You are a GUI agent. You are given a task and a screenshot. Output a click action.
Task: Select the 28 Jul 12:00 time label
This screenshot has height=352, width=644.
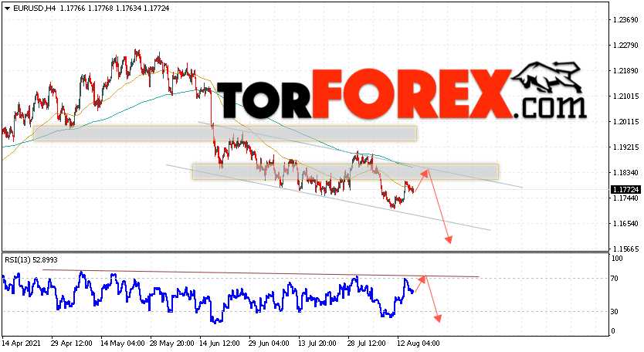[x=367, y=343]
